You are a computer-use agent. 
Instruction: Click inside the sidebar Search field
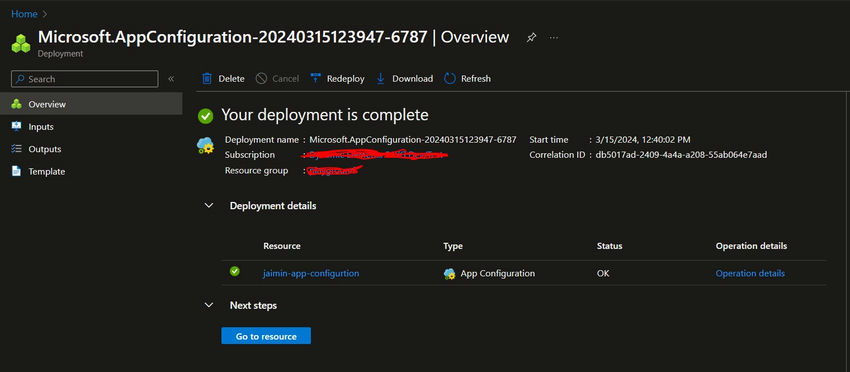[x=85, y=79]
